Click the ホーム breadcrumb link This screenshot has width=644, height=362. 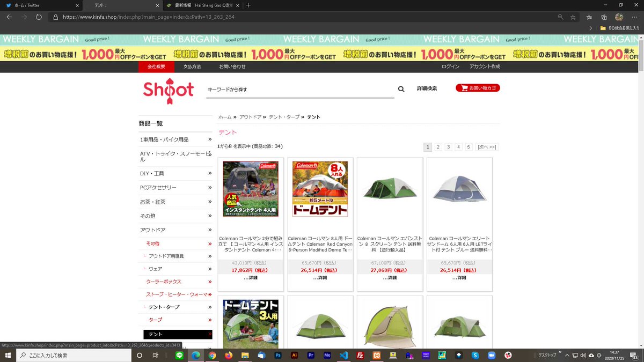225,117
